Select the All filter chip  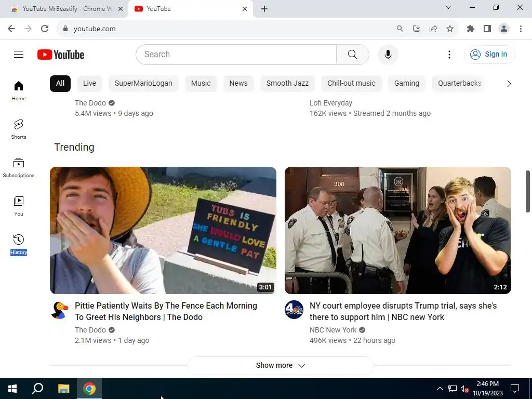tap(60, 84)
